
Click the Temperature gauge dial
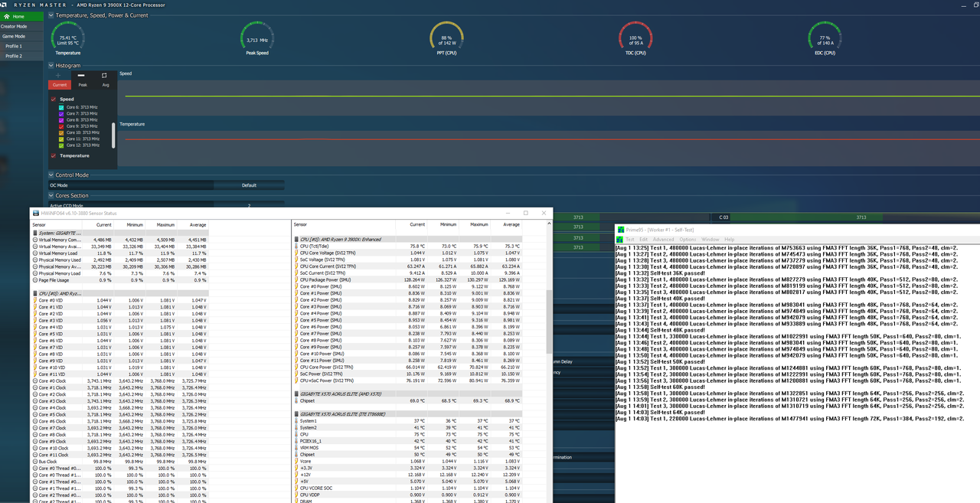click(x=68, y=37)
